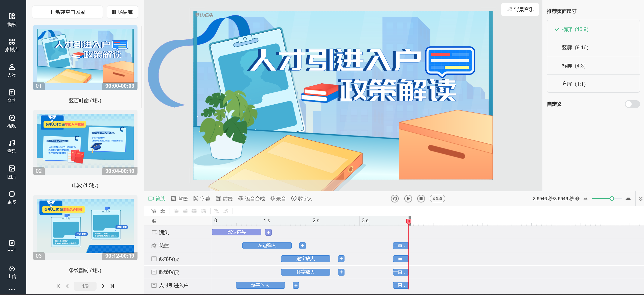Click the 字幕 (Subtitles) toolbar icon
Screen dimensions: 644x295
pos(202,199)
